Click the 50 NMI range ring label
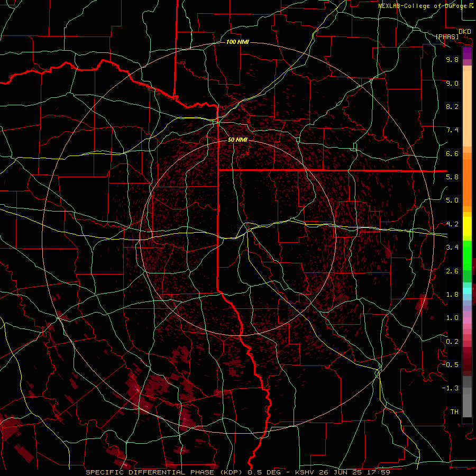Screen dimensions: 476x476 (x=237, y=140)
